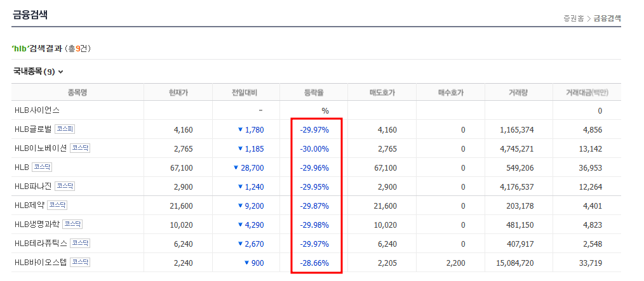Click the 33,719 trade amount value
The height and width of the screenshot is (281, 644).
[591, 263]
